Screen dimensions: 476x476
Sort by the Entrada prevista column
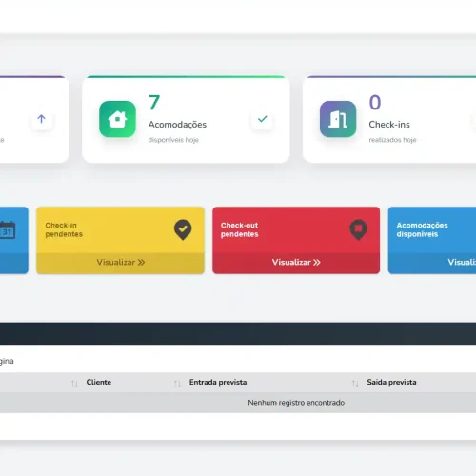coord(218,382)
